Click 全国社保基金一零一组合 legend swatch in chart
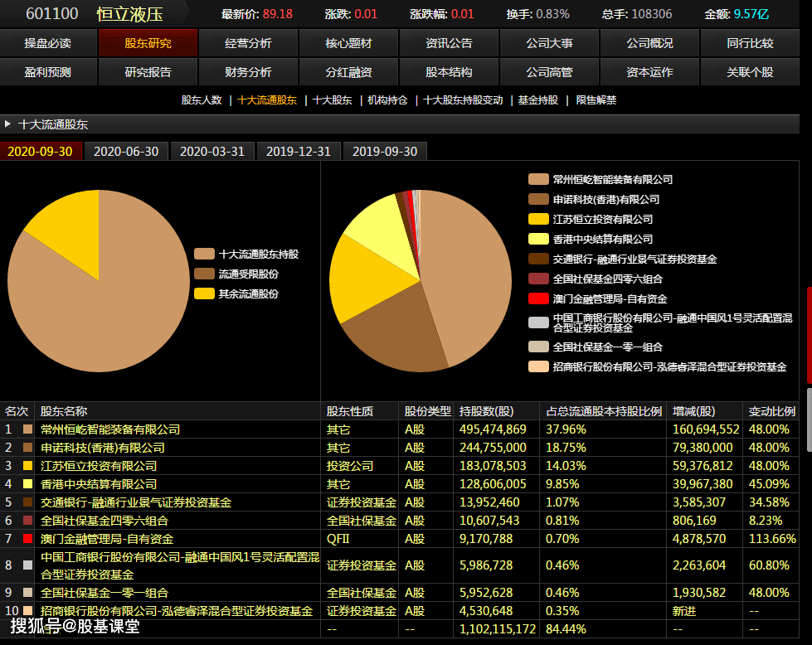812x645 pixels. pyautogui.click(x=538, y=347)
